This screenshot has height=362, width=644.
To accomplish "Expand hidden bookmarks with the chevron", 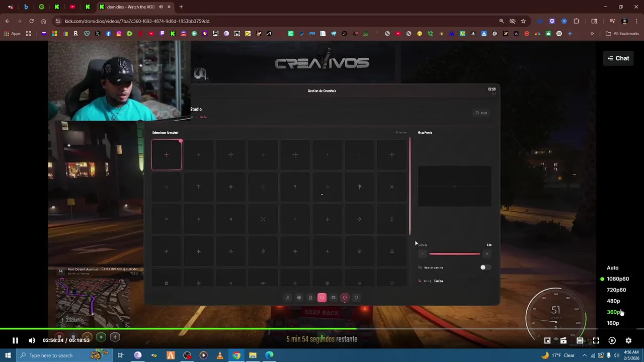I will pyautogui.click(x=592, y=34).
